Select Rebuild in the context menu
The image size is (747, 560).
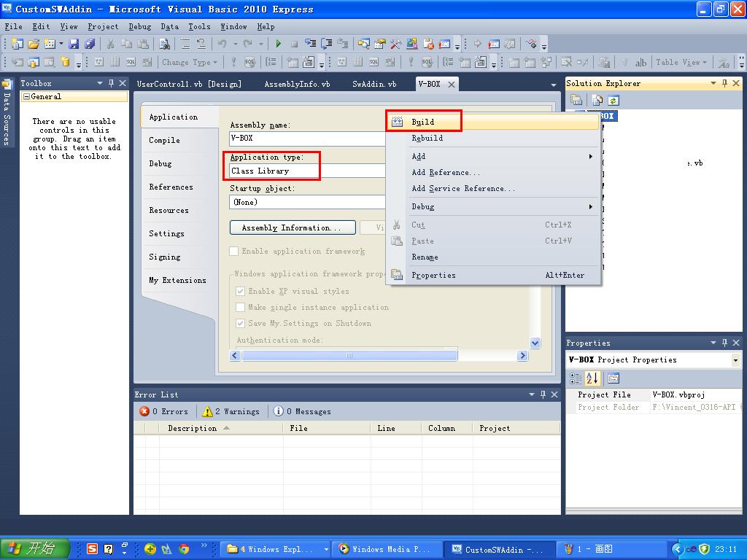coord(492,138)
